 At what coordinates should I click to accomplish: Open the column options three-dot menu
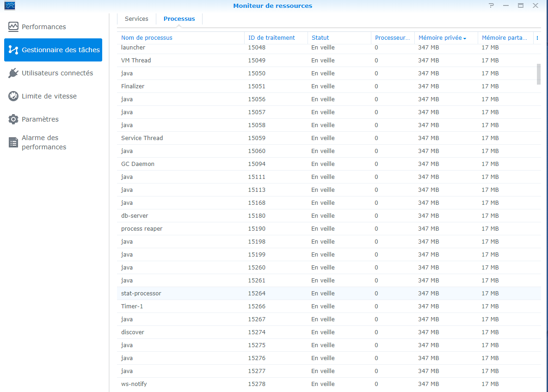537,38
